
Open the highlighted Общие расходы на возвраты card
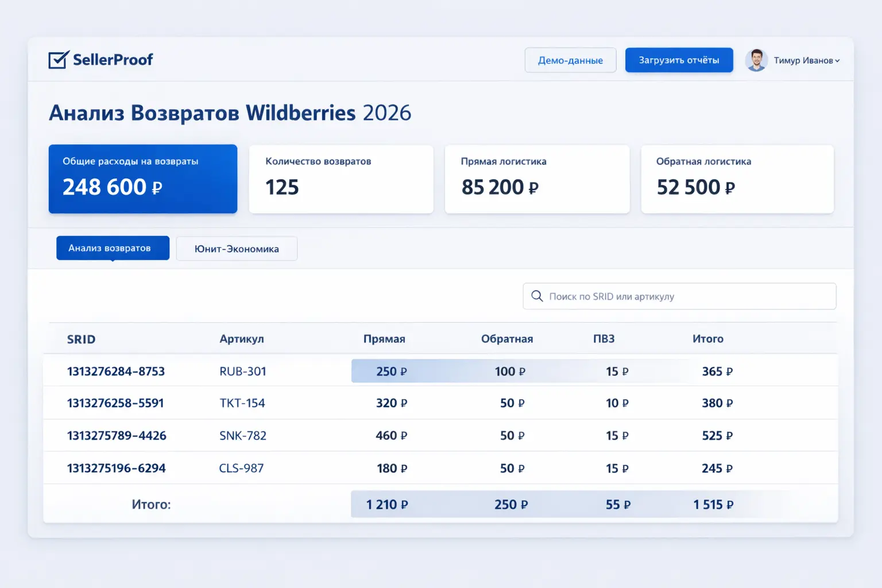tap(142, 179)
